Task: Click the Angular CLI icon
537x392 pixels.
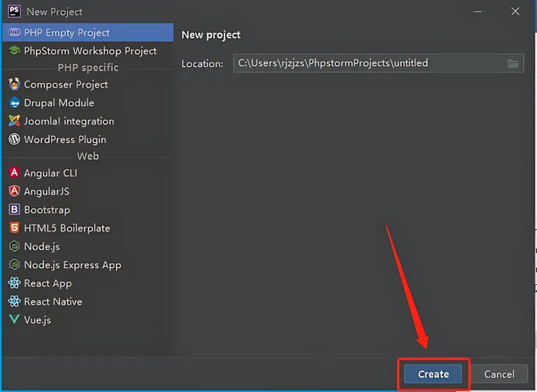Action: (x=14, y=172)
